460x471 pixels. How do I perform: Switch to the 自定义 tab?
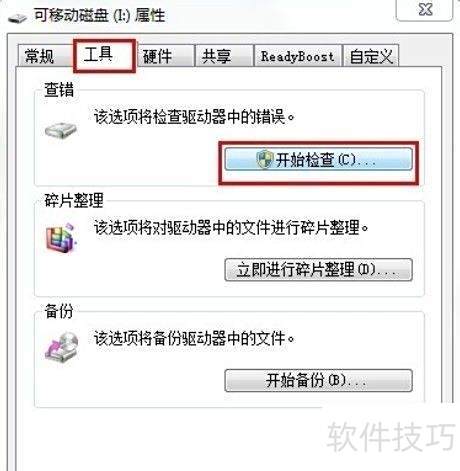(x=371, y=56)
